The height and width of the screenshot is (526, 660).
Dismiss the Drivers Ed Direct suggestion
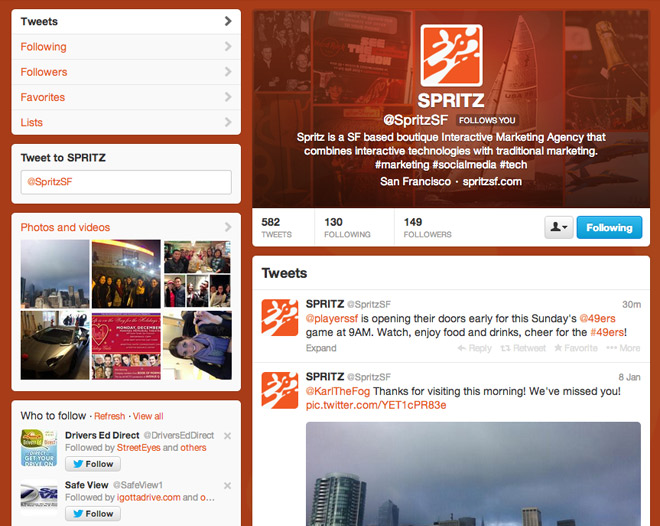(227, 436)
